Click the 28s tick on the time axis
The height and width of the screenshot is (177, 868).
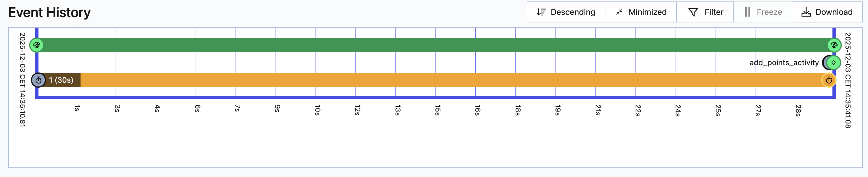click(x=797, y=110)
